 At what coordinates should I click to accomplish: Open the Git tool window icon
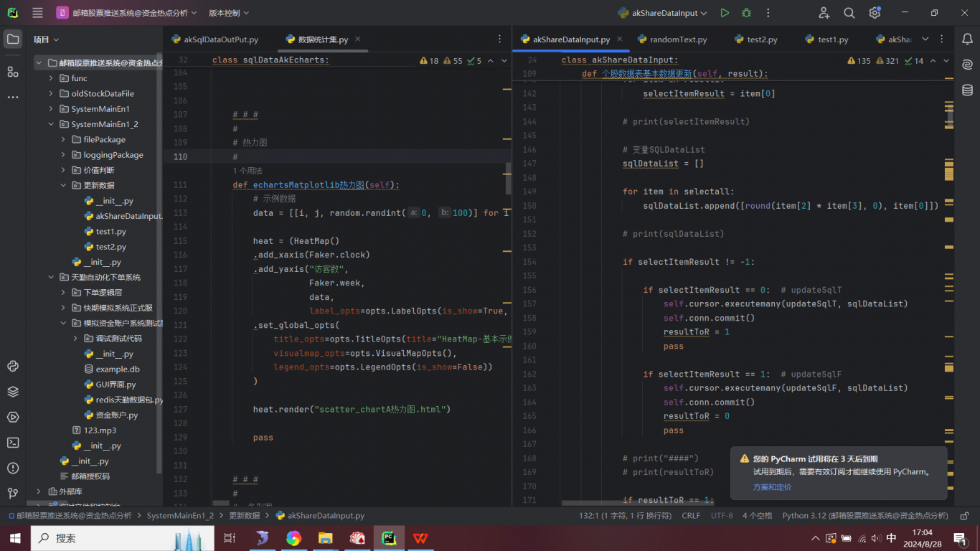[x=13, y=494]
